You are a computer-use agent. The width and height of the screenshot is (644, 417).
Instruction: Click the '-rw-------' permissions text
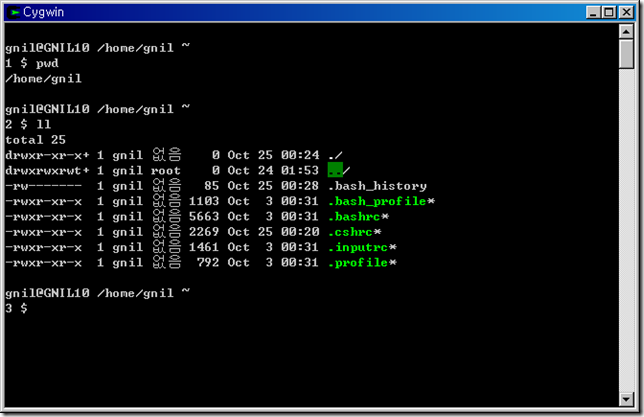click(x=44, y=186)
